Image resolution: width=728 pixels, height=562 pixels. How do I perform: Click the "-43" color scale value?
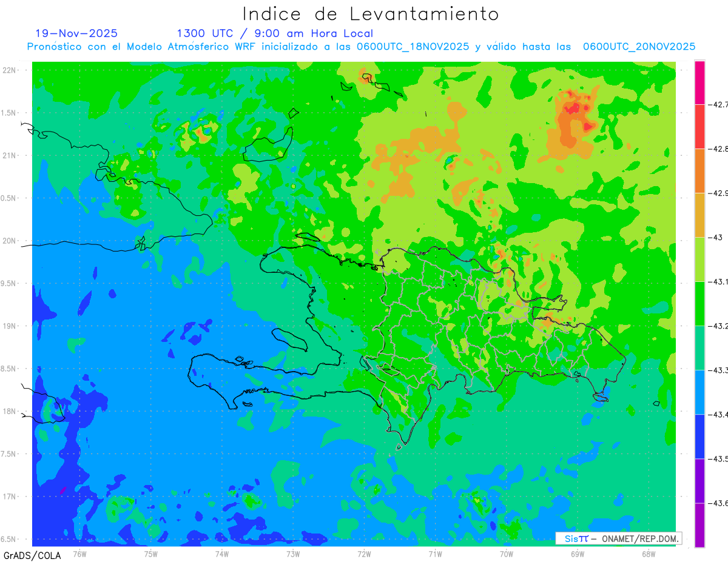[x=716, y=238]
